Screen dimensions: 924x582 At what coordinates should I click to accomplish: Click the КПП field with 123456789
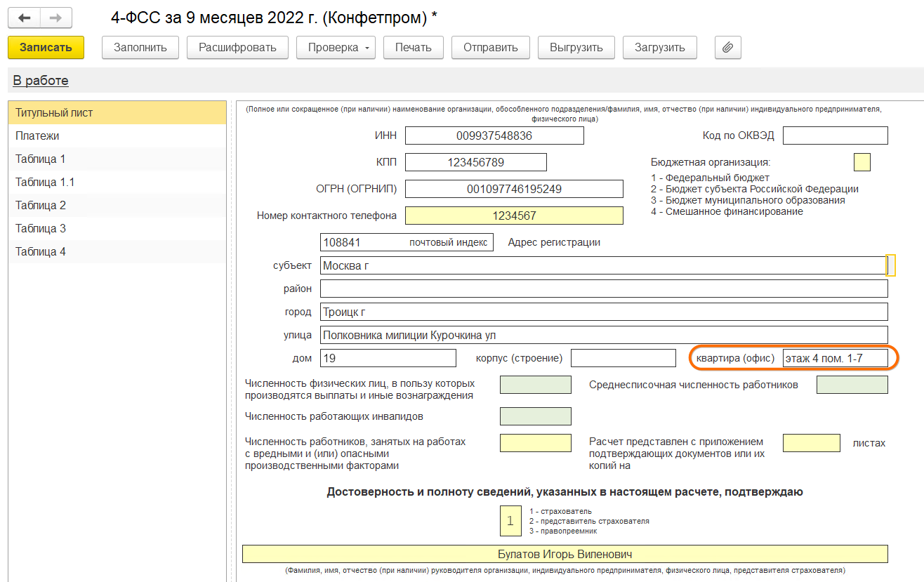476,162
